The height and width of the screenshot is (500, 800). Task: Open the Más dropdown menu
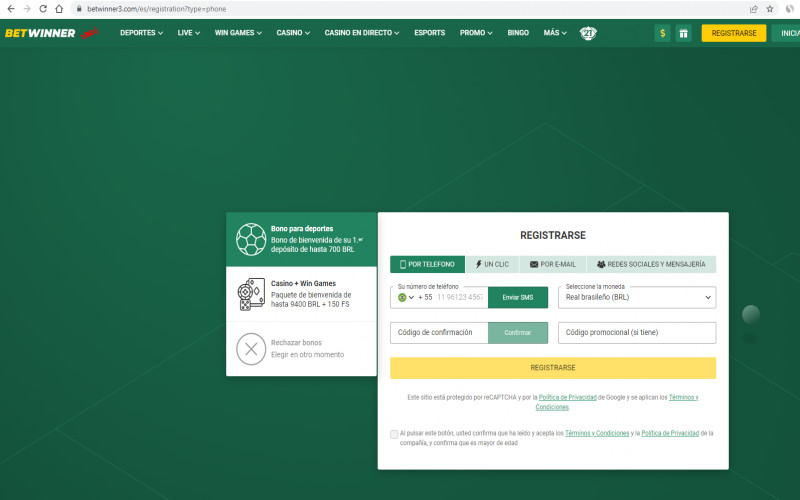coord(555,33)
